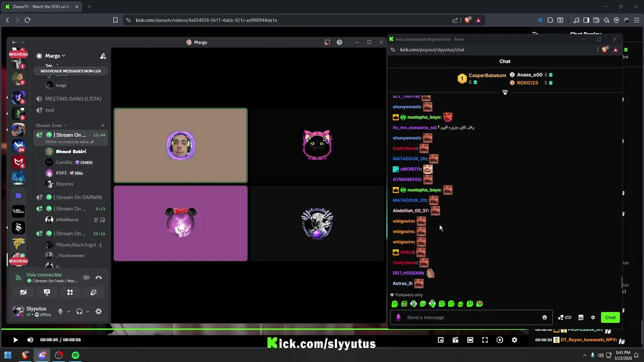644x362 pixels.
Task: Open the Kick chat shop icon
Action: pyautogui.click(x=581, y=317)
